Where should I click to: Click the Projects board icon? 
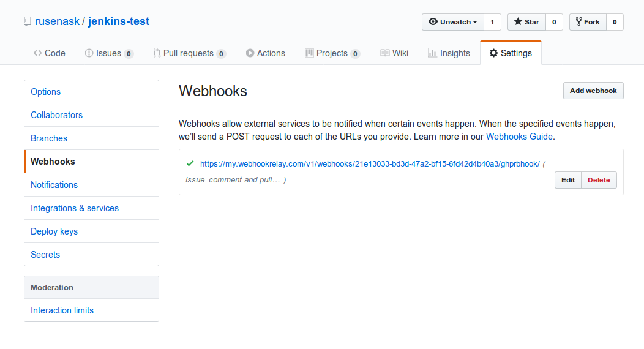tap(309, 53)
